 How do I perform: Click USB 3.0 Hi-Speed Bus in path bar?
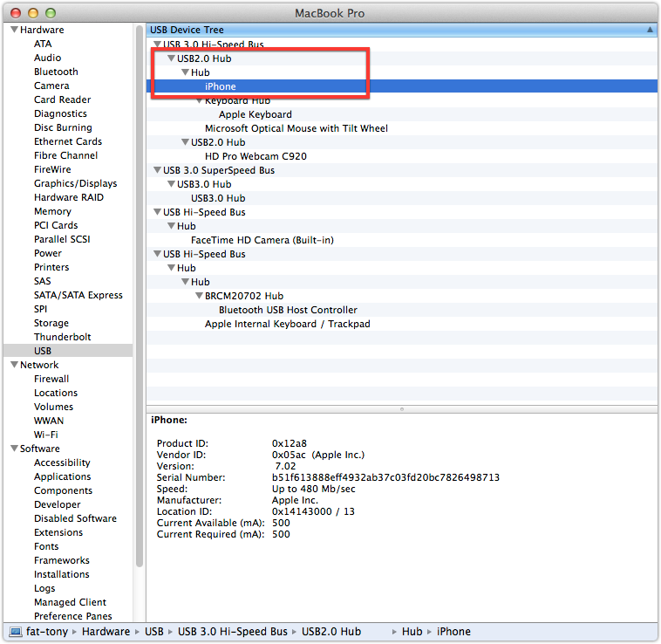pyautogui.click(x=232, y=632)
